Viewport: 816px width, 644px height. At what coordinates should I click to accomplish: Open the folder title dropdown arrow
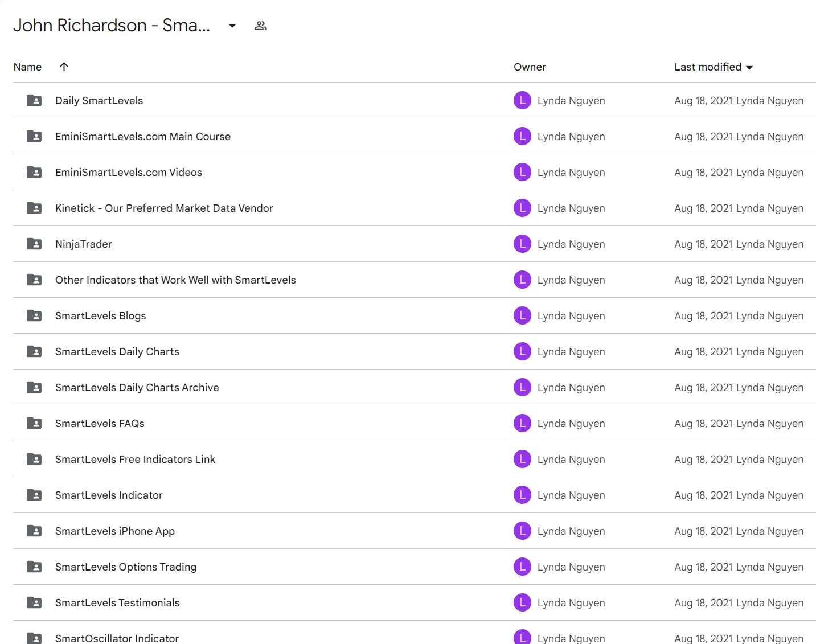click(232, 26)
